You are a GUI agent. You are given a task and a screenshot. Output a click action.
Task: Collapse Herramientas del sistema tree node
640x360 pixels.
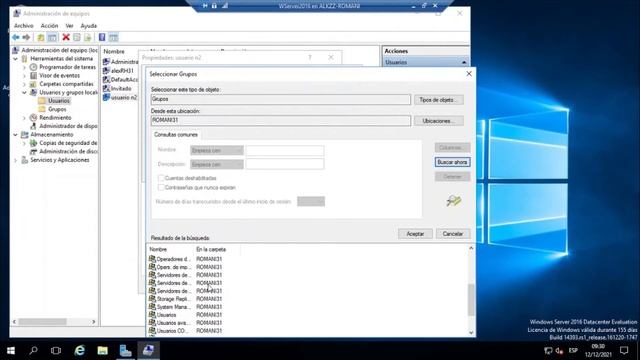point(16,59)
